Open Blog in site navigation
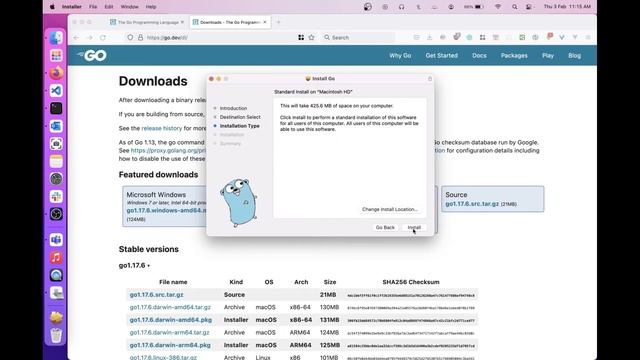 (x=574, y=56)
